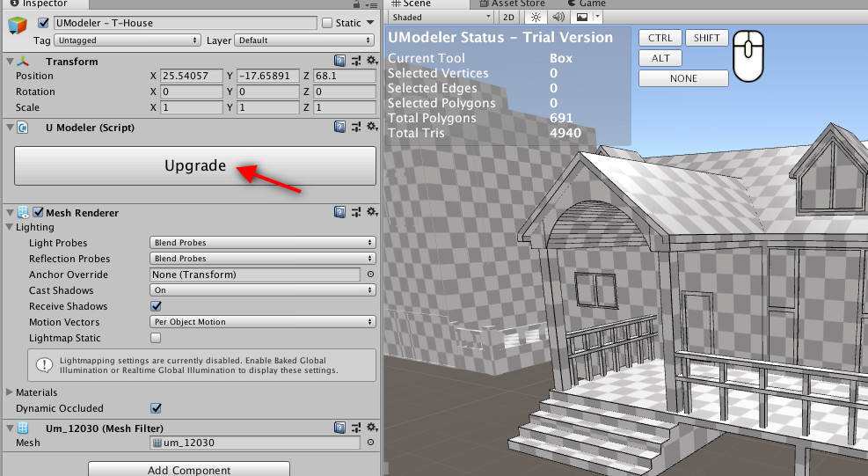Open Light Probes dropdown

pyautogui.click(x=262, y=243)
